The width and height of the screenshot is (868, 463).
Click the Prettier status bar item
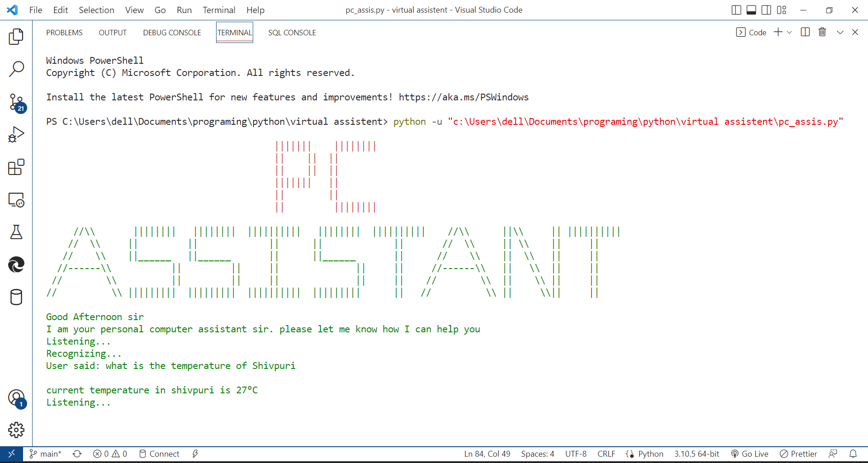pos(798,454)
